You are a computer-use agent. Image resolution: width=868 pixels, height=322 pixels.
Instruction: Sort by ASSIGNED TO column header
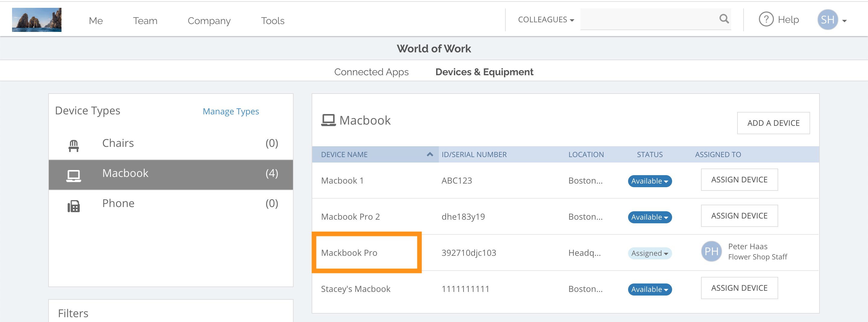click(x=718, y=154)
